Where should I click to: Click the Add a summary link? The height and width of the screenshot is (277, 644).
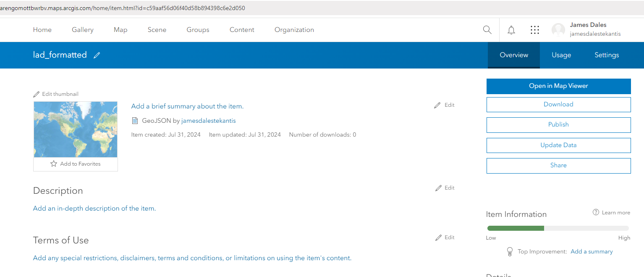(x=592, y=252)
